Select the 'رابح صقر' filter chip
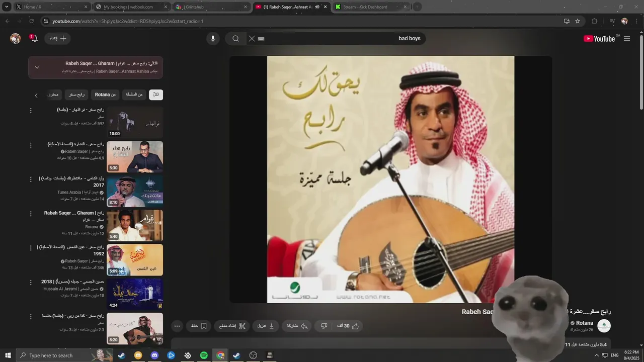 point(76,95)
